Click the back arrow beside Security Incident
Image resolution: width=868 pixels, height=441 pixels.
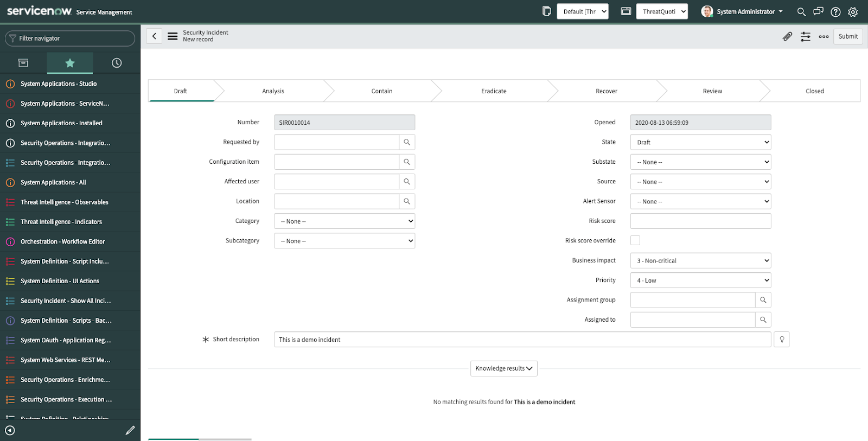(x=154, y=36)
